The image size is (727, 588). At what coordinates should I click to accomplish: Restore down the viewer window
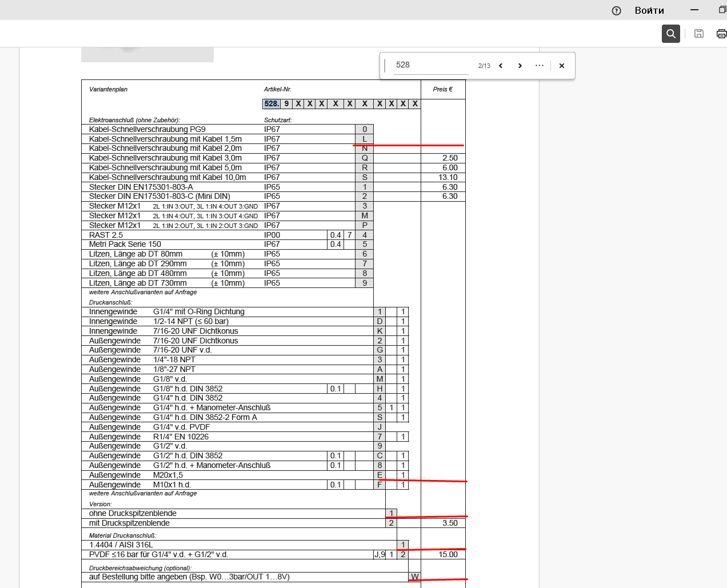tap(722, 10)
